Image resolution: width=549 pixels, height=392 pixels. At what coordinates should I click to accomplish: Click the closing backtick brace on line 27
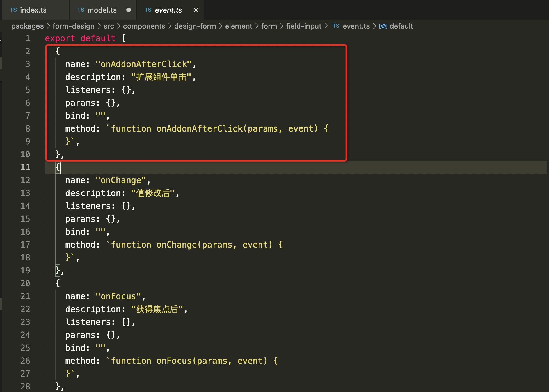tap(70, 373)
